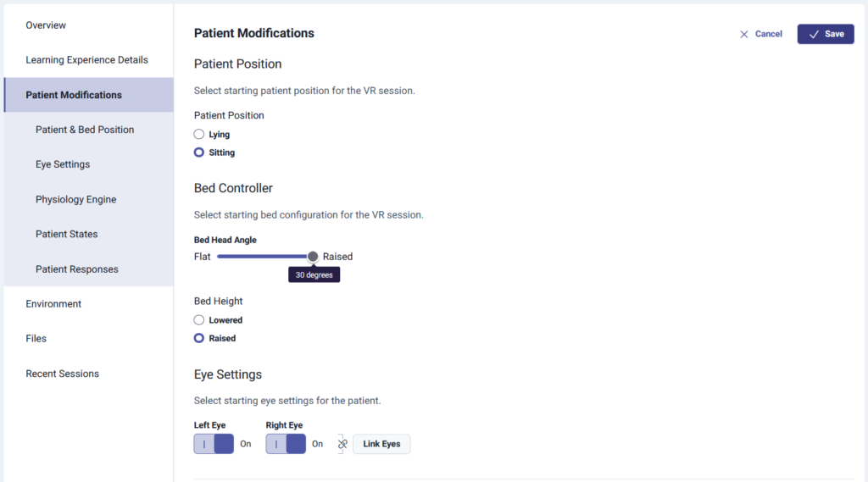The height and width of the screenshot is (482, 868).
Task: Click the checkmark icon on Save button
Action: pyautogui.click(x=814, y=34)
